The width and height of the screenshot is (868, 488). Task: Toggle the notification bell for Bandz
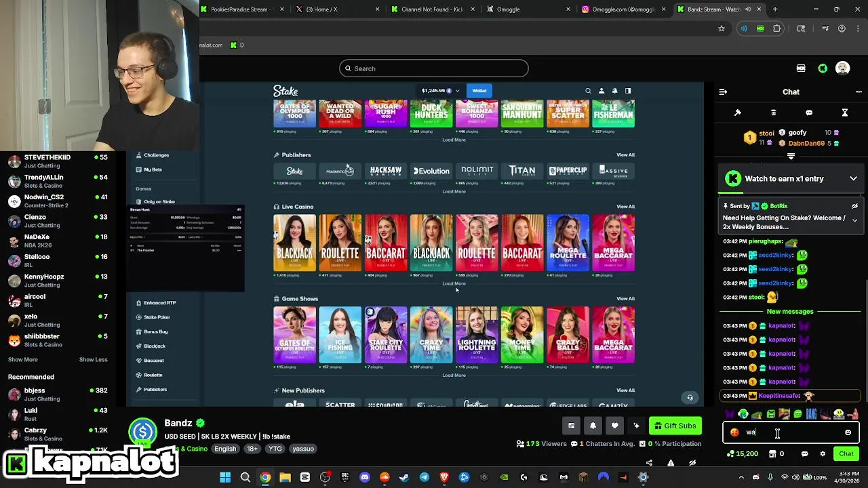click(593, 426)
